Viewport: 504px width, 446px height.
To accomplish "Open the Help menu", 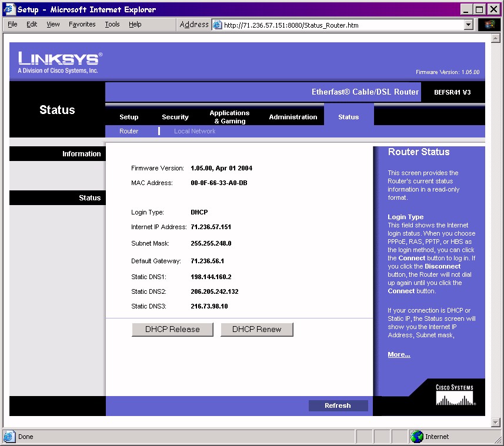I will [x=135, y=25].
